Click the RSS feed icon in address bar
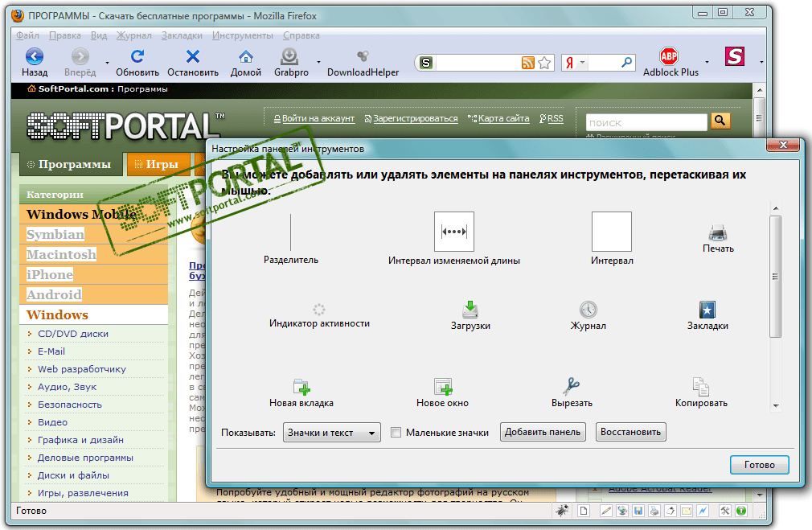 pyautogui.click(x=527, y=63)
